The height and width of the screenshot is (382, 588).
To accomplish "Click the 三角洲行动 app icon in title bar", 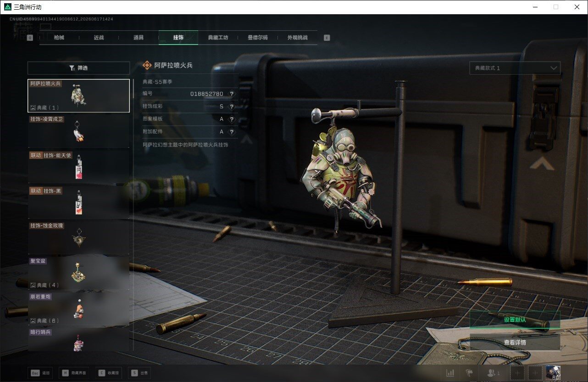I will click(8, 7).
